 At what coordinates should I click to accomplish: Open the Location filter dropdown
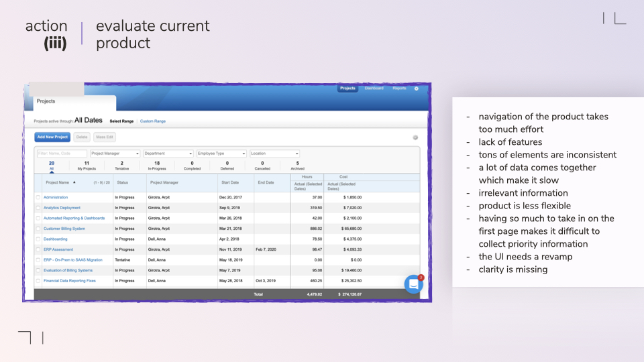274,154
